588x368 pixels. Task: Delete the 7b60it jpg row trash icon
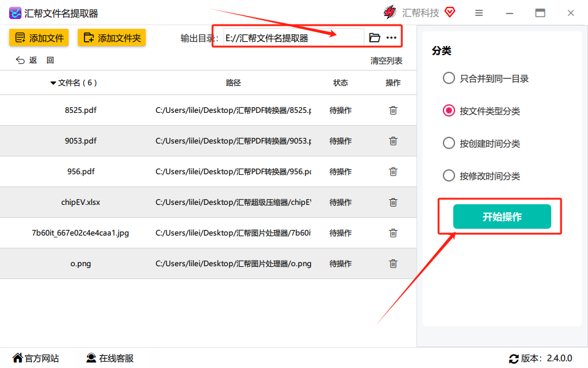(x=393, y=233)
